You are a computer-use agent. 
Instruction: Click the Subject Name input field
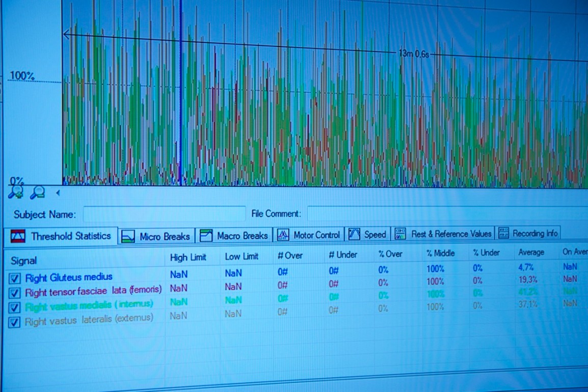pyautogui.click(x=164, y=214)
